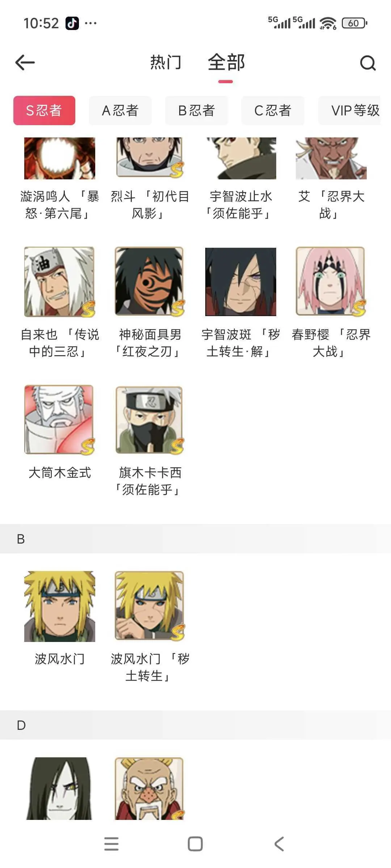The height and width of the screenshot is (868, 391).
Task: Tap the back arrow icon
Action: pos(25,63)
